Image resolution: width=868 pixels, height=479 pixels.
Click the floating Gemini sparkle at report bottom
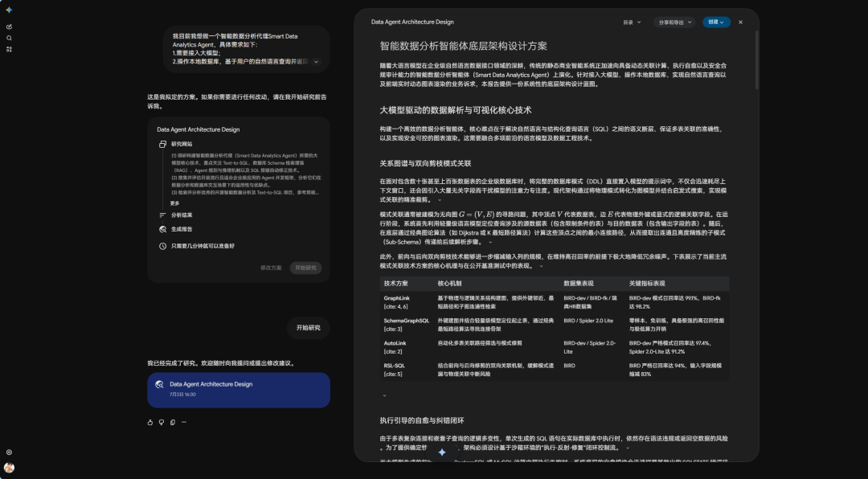442,452
